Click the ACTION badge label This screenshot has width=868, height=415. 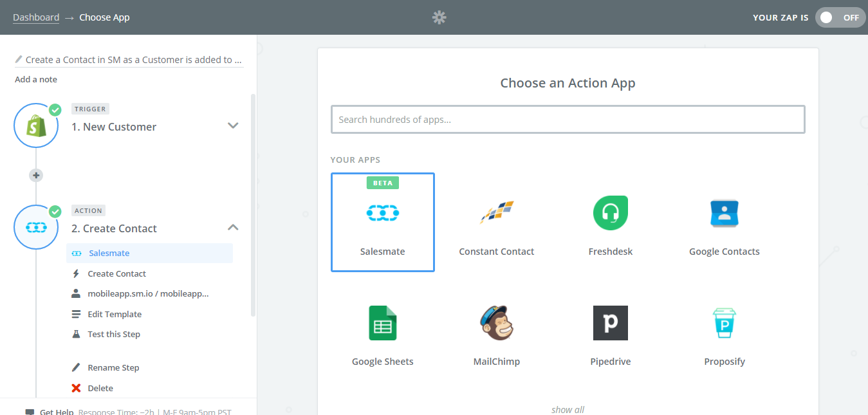88,210
